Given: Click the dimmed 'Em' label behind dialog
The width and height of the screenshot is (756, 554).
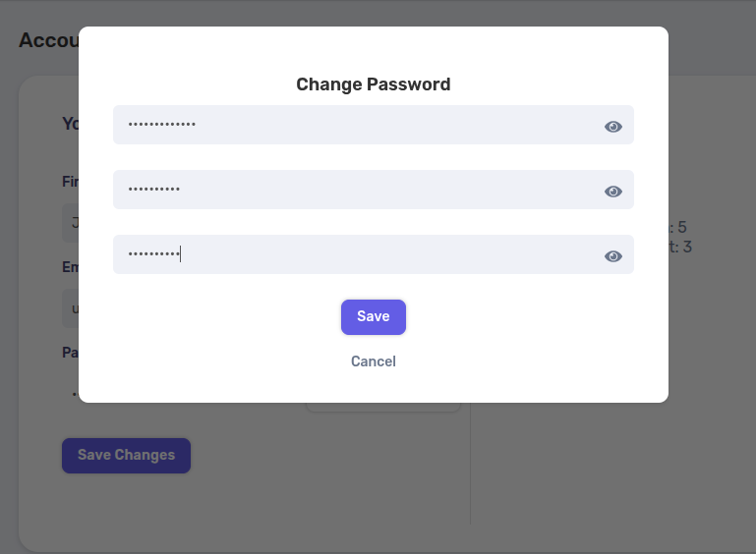Looking at the screenshot, I should pyautogui.click(x=71, y=267).
